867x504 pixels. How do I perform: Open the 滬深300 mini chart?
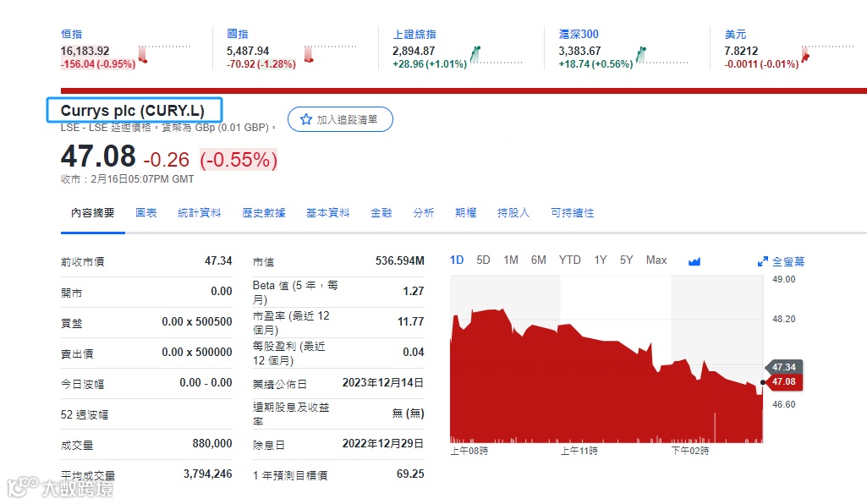coord(661,54)
